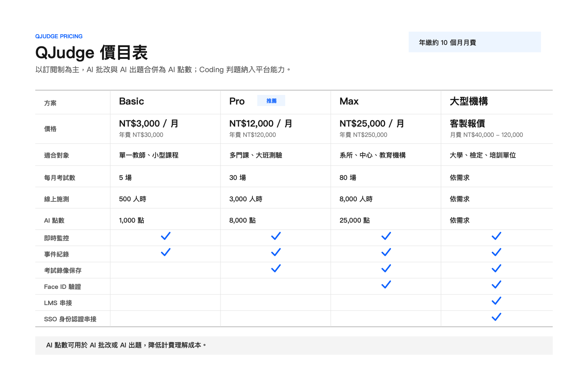Viewport: 588px width, 368px height.
Task: Click the 每月考試數 row label
Action: [60, 178]
